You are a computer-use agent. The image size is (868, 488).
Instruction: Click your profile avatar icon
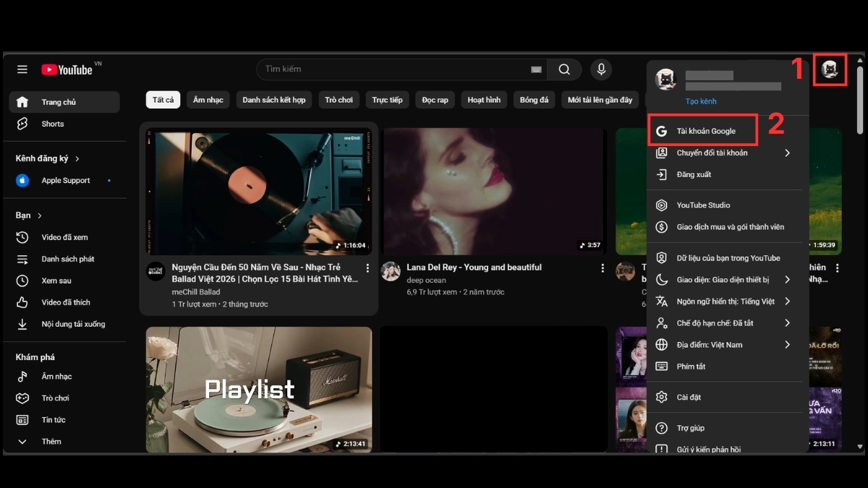tap(830, 69)
